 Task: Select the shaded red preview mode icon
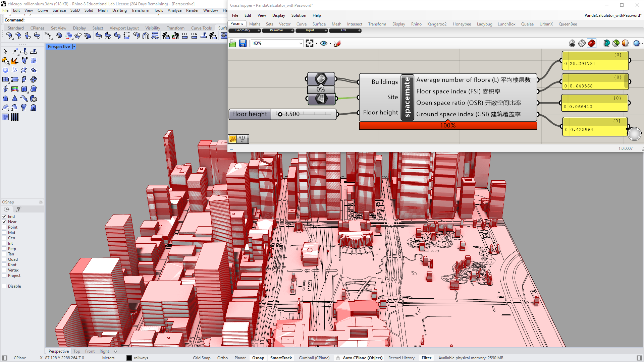592,43
